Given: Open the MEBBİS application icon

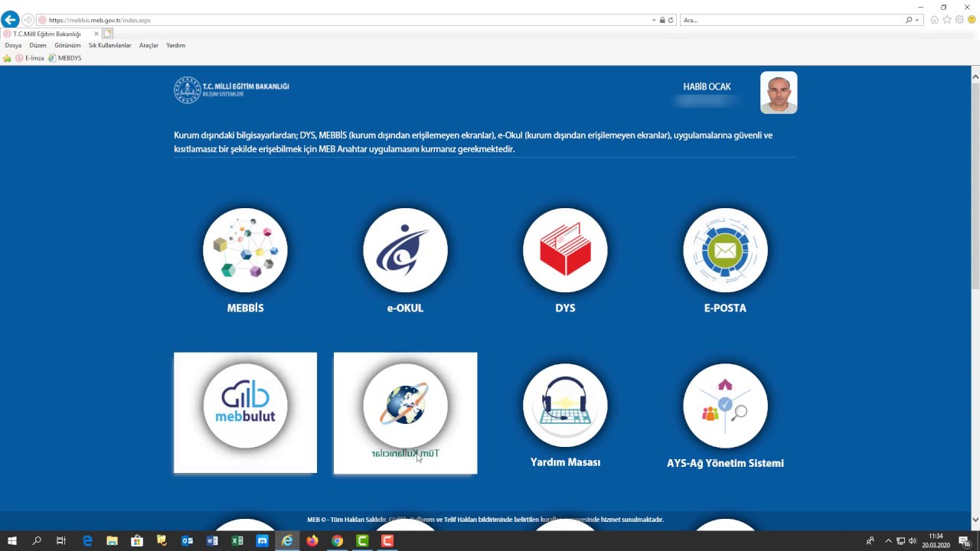Looking at the screenshot, I should coord(245,250).
